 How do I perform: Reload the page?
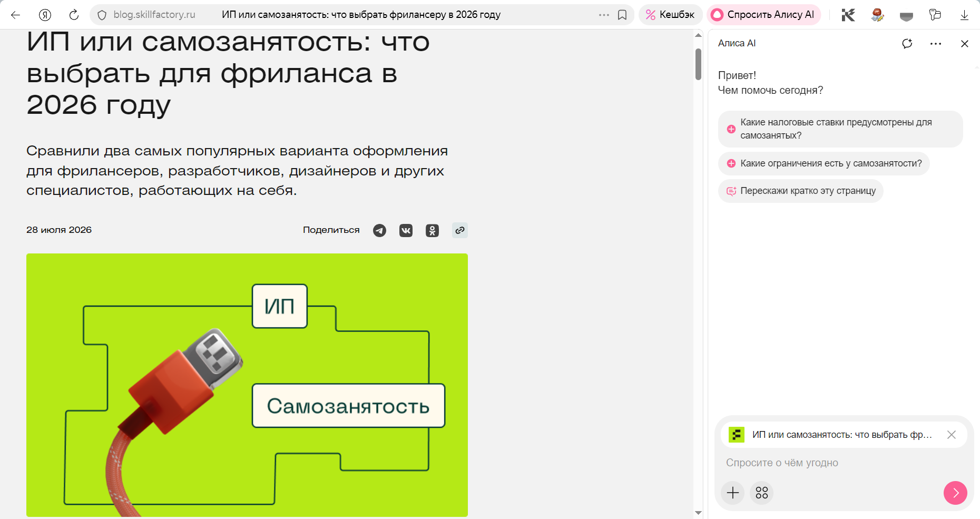click(x=74, y=15)
